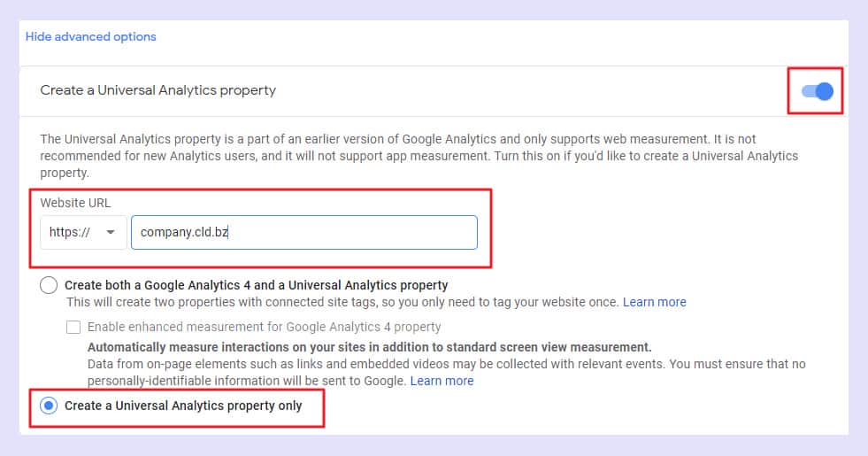Select the Universal Analytics property only radio
Viewport: 868px width, 456px height.
point(49,406)
